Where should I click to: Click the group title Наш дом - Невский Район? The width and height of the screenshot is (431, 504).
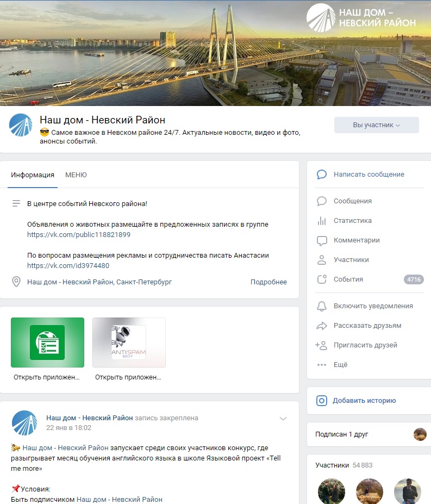click(103, 120)
